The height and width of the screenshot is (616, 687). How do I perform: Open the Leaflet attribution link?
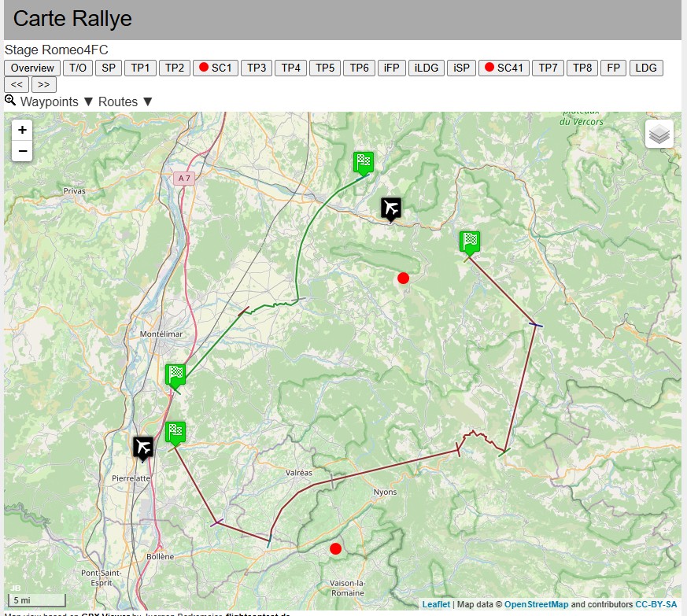436,604
